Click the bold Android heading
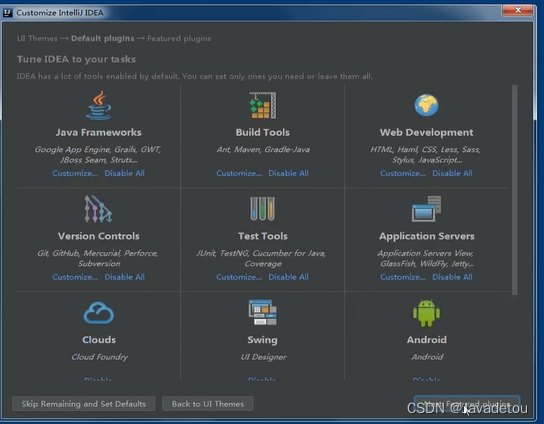 427,340
